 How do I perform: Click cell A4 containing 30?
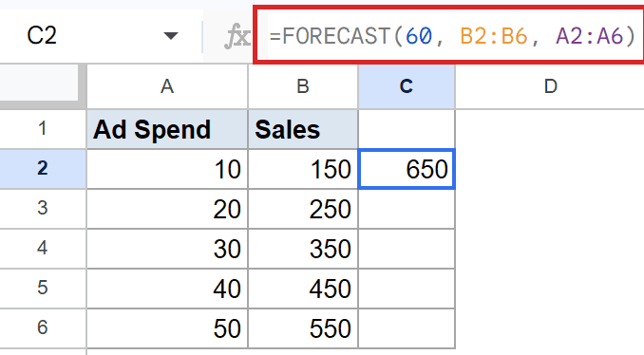[167, 249]
